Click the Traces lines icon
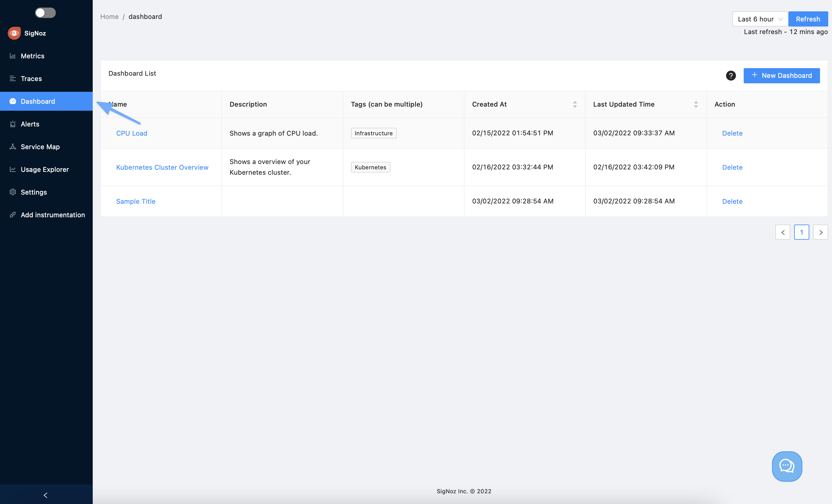The image size is (832, 504). (x=13, y=78)
